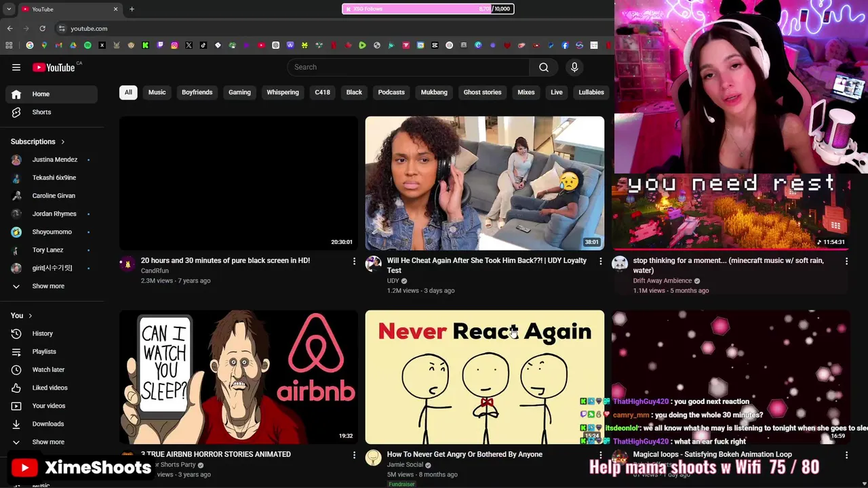The width and height of the screenshot is (868, 488).
Task: Start voice search with the microphone icon
Action: [574, 67]
